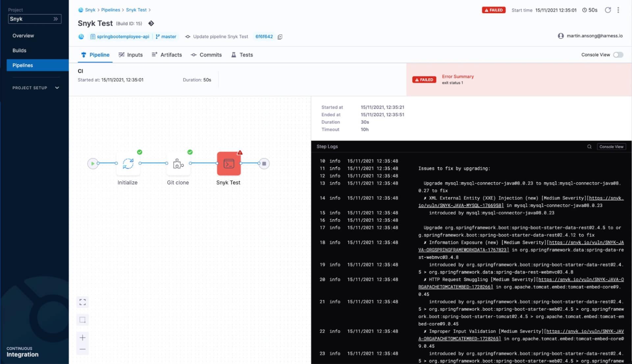The height and width of the screenshot is (364, 632).
Task: Click the FAILED status badge in header
Action: (x=493, y=10)
